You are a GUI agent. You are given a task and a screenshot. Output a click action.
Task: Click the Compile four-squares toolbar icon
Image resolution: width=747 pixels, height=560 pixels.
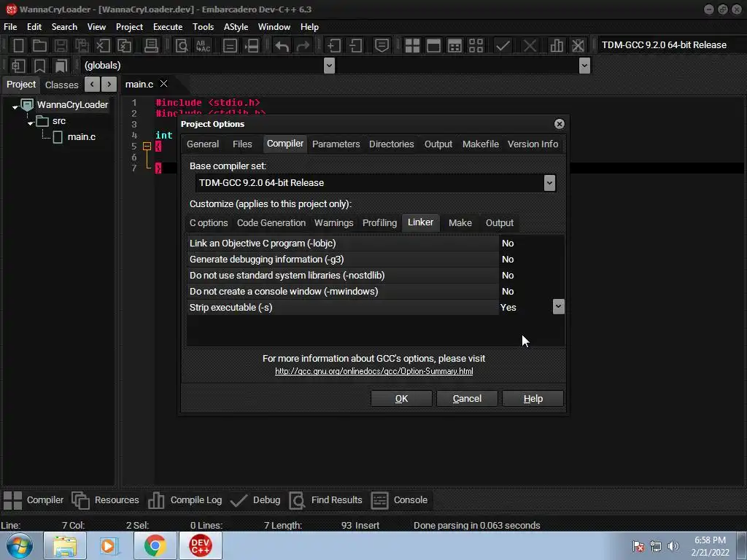pos(412,46)
